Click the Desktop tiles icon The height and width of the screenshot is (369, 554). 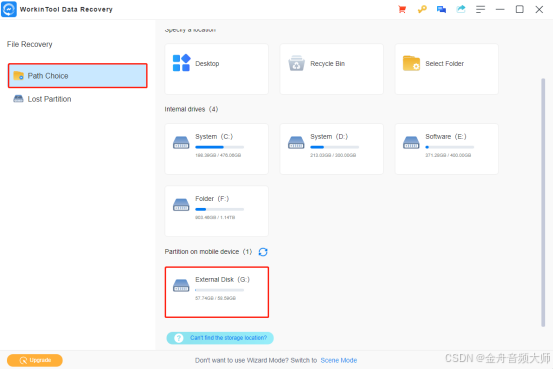(x=181, y=63)
